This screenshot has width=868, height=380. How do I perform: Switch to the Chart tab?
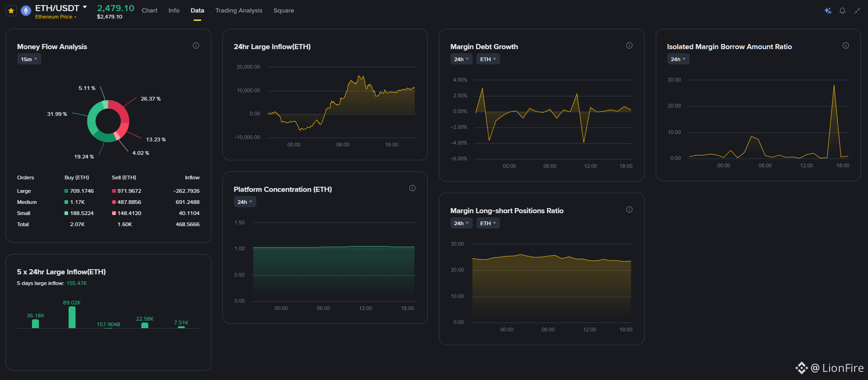[x=149, y=11]
